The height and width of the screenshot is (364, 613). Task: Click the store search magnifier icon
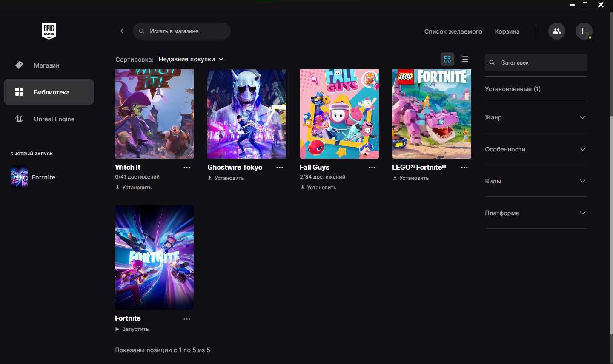pos(142,31)
